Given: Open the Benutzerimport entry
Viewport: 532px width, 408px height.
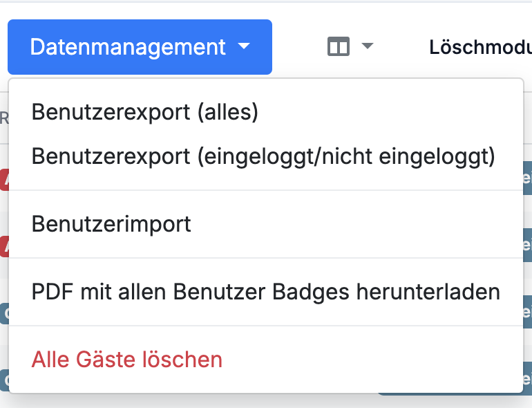Looking at the screenshot, I should coord(111,224).
